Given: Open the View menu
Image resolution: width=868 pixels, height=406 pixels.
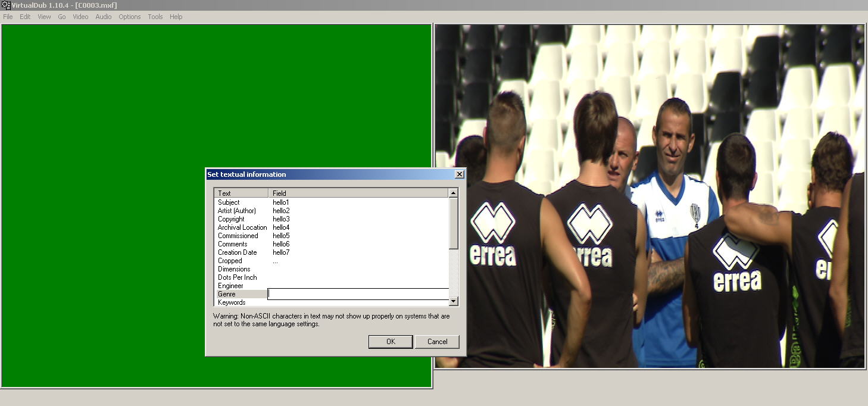Looking at the screenshot, I should [x=45, y=17].
